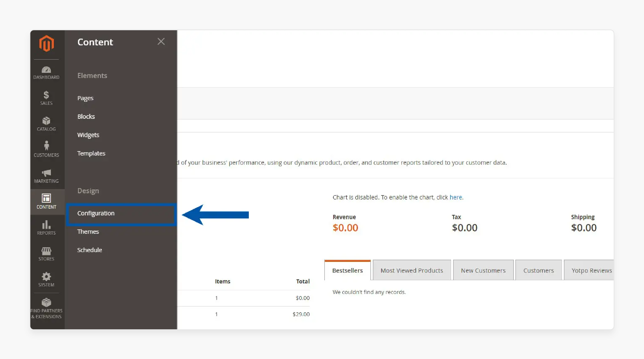Click the Magento logo icon

[x=46, y=43]
